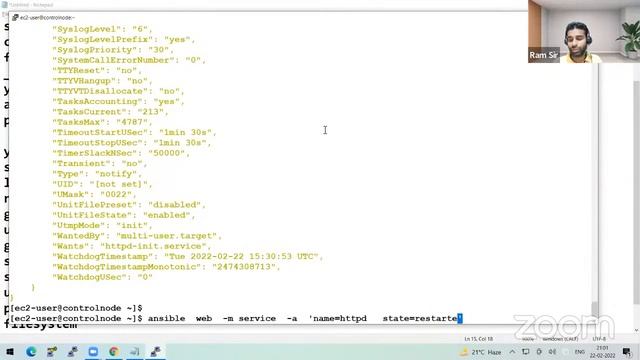
Task: Click the Notepad window vertical scrollbar
Action: coord(636,192)
